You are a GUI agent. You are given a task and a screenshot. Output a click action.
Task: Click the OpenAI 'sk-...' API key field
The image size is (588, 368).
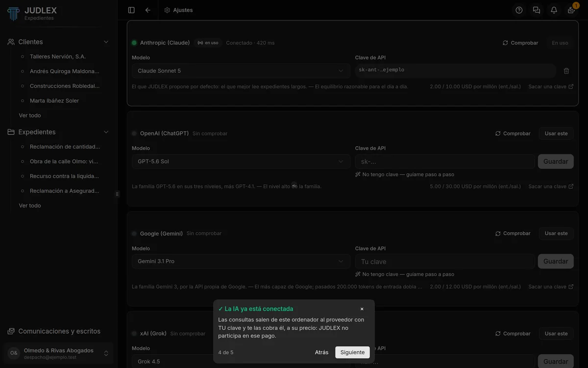pos(445,161)
